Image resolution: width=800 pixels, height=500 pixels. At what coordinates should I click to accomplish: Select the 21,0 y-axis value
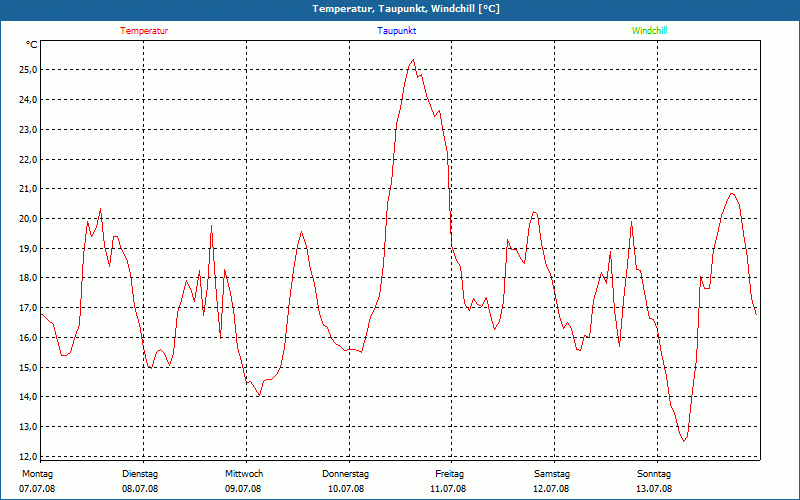point(29,189)
